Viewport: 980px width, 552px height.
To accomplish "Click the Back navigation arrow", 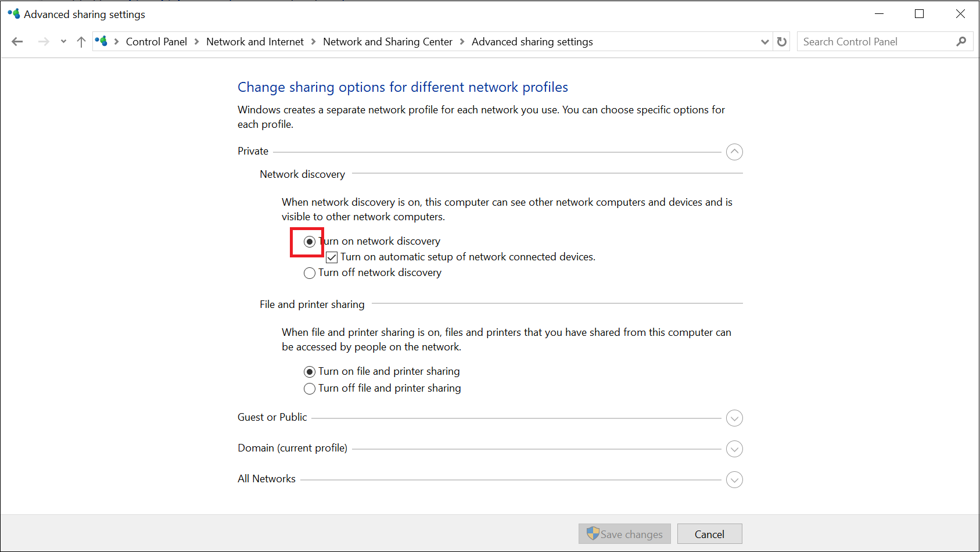I will (17, 42).
